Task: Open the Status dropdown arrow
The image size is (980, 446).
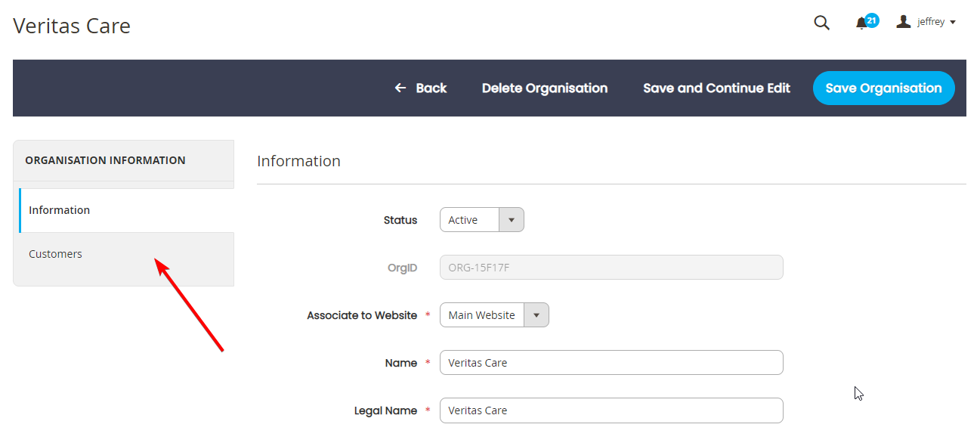Action: [x=512, y=220]
